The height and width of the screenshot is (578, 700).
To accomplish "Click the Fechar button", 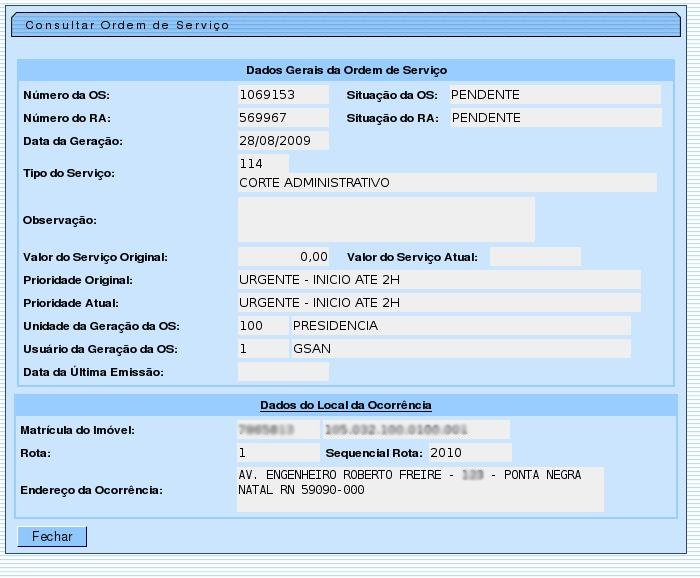I will [x=52, y=537].
